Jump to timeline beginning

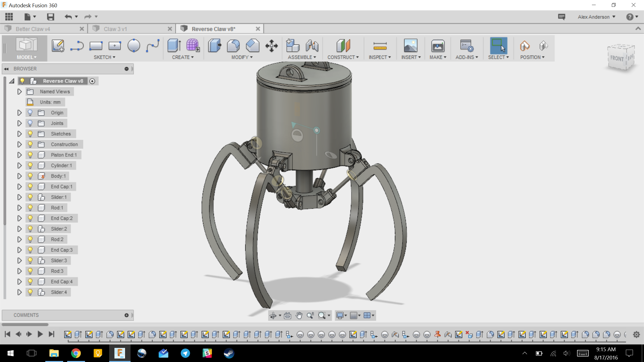pyautogui.click(x=8, y=334)
